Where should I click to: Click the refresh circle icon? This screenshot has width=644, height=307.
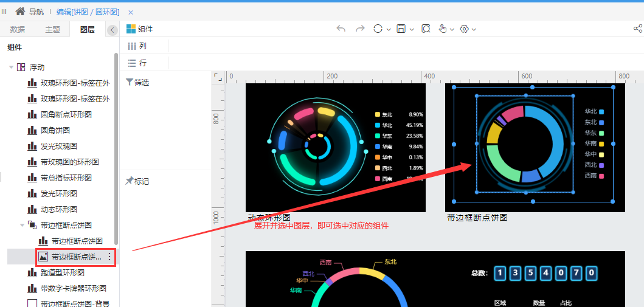378,29
